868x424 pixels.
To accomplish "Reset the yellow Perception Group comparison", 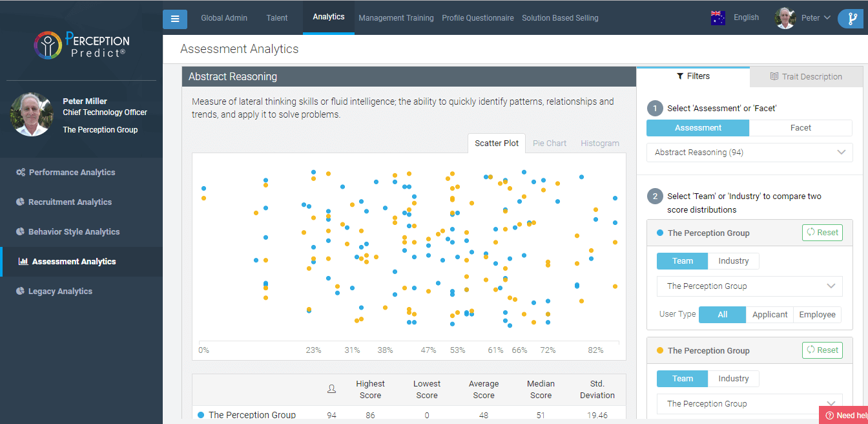I will coord(822,350).
